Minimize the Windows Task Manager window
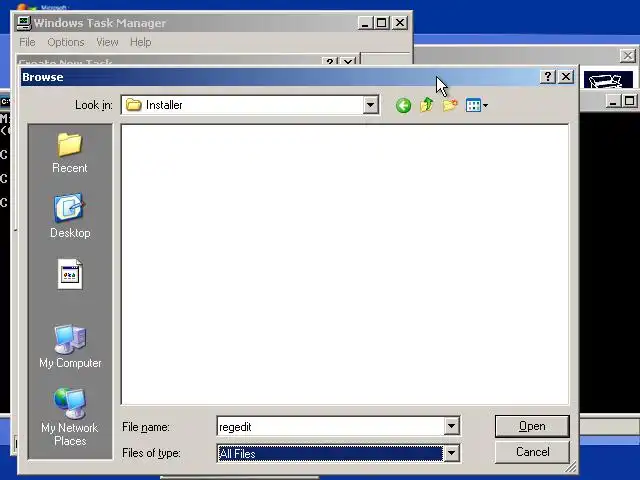Image resolution: width=640 pixels, height=480 pixels. (365, 23)
